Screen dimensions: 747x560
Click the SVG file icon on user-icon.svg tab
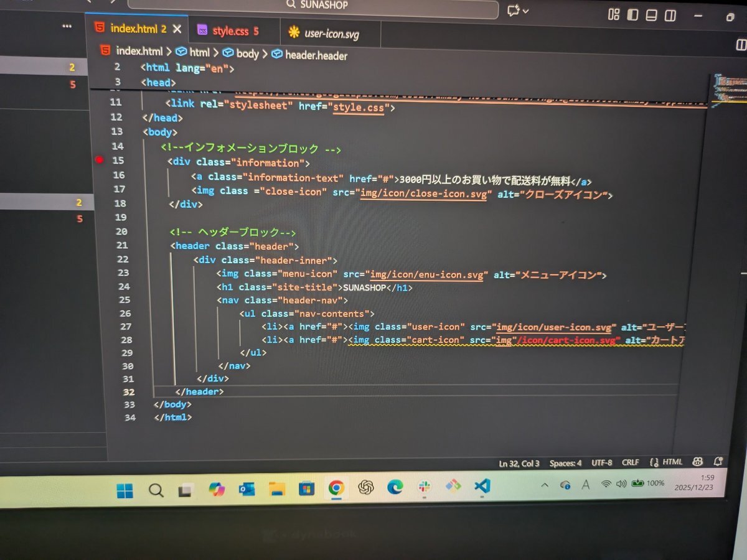pos(294,33)
